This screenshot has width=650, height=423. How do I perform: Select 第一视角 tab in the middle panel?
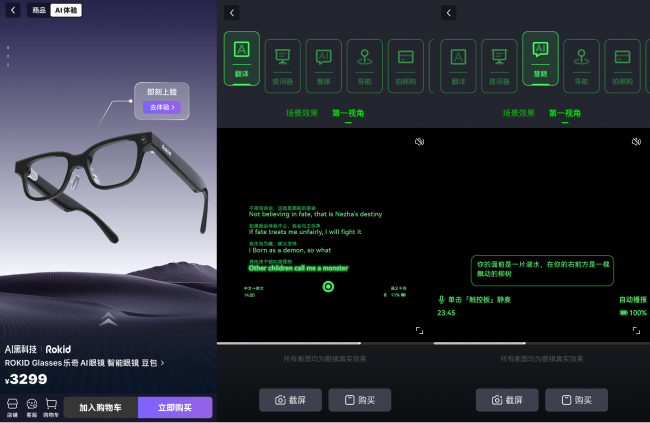click(x=348, y=113)
